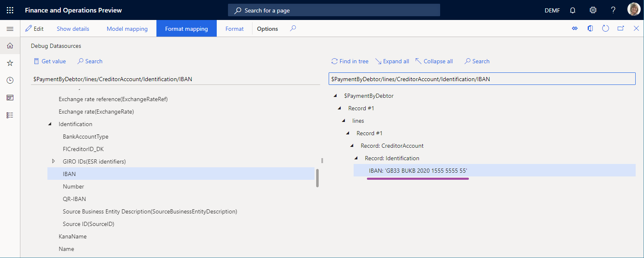Open Favorites star in left sidebar
Viewport: 644px width, 258px height.
(x=10, y=63)
